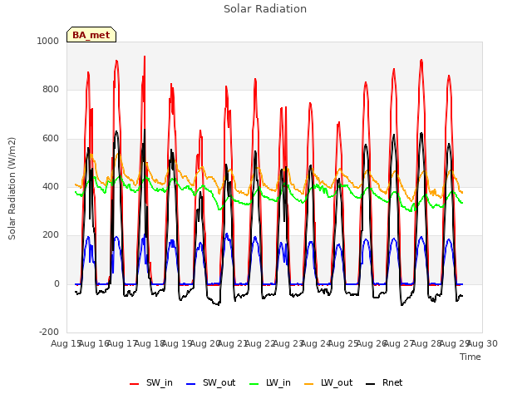532x399 pixels.
Task: Click the Aug 22 x-axis tick label
Action: click(260, 343)
